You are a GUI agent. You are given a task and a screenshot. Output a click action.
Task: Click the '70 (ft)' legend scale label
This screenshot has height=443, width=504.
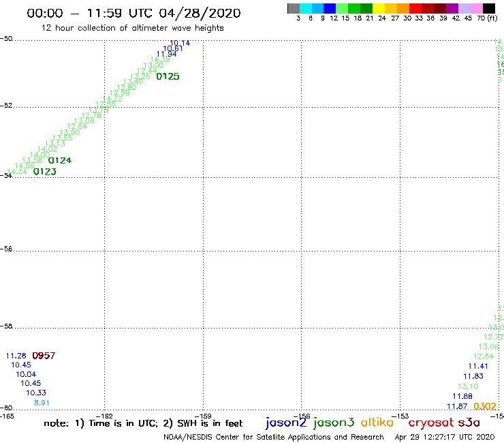(x=487, y=18)
